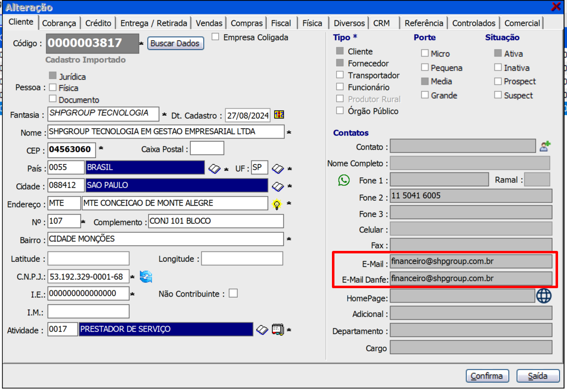Open the Cidade lookup book icon
This screenshot has width=567, height=392.
[x=278, y=186]
